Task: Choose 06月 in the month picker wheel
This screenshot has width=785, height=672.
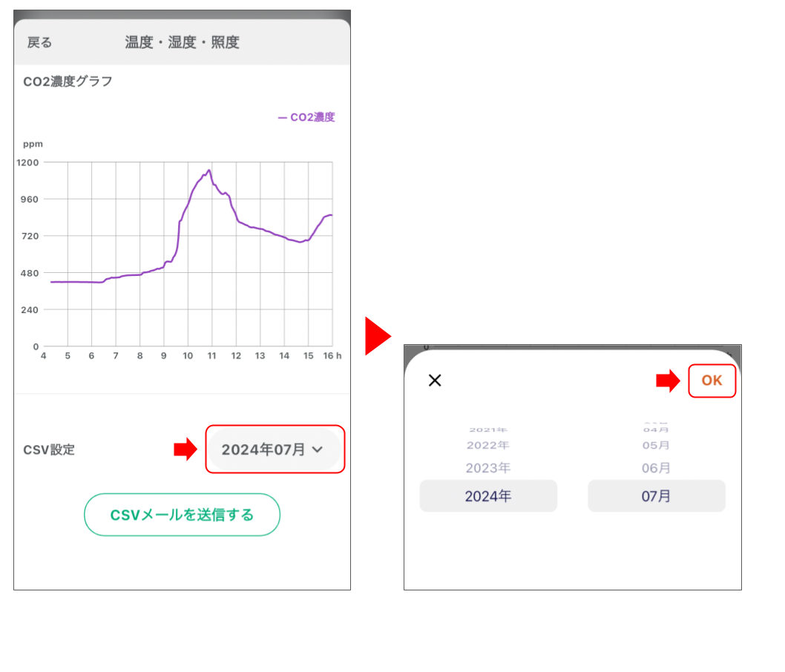Action: tap(656, 468)
